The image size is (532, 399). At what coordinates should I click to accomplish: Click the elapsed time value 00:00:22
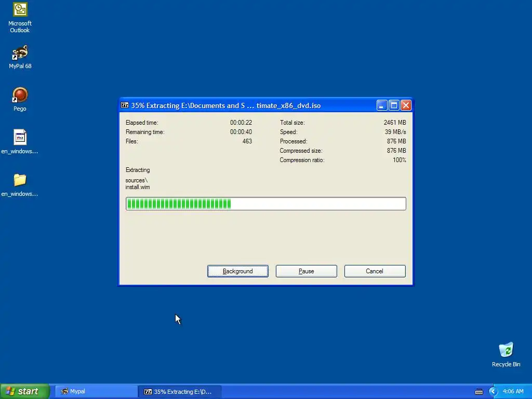[x=241, y=123]
